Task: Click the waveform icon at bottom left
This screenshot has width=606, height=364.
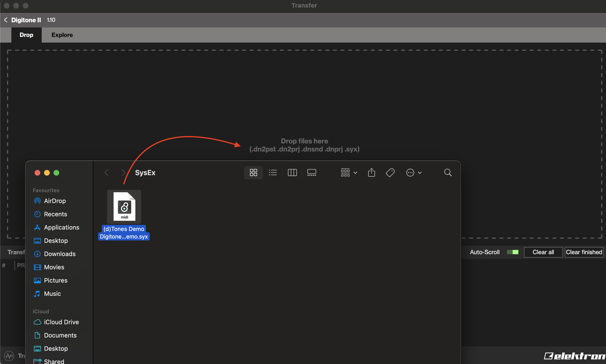Action: pyautogui.click(x=9, y=356)
